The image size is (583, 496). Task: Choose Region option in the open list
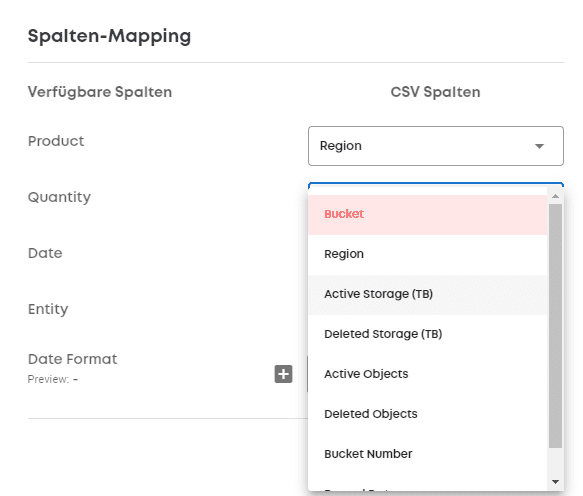coord(428,254)
